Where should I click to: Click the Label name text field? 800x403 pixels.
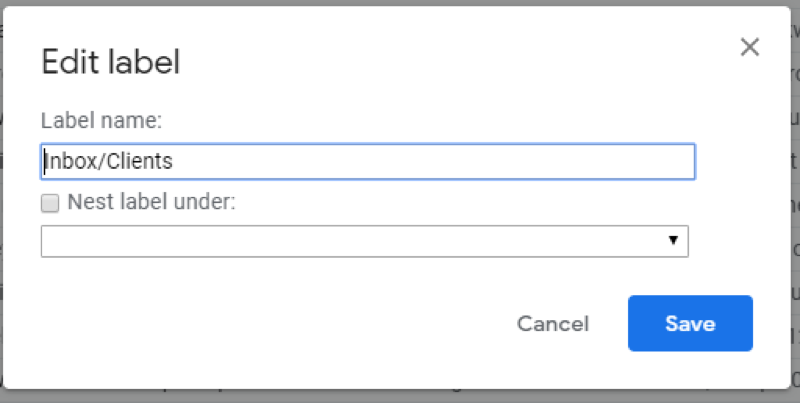(367, 161)
